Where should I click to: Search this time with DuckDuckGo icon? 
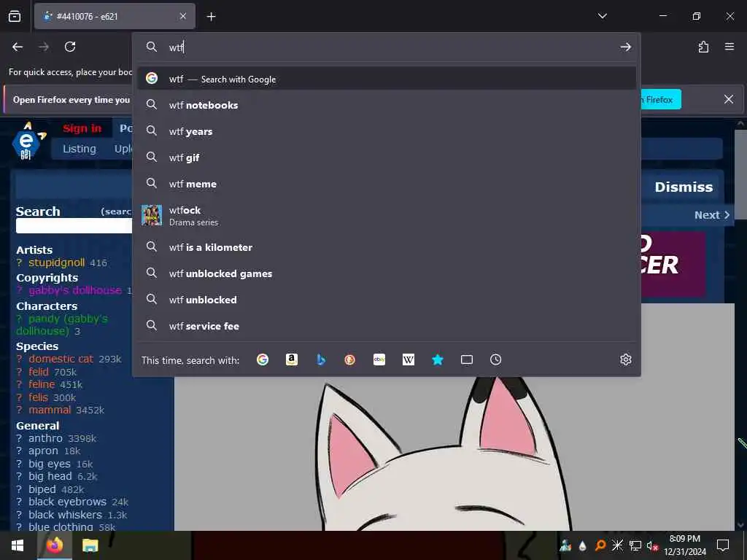point(349,359)
